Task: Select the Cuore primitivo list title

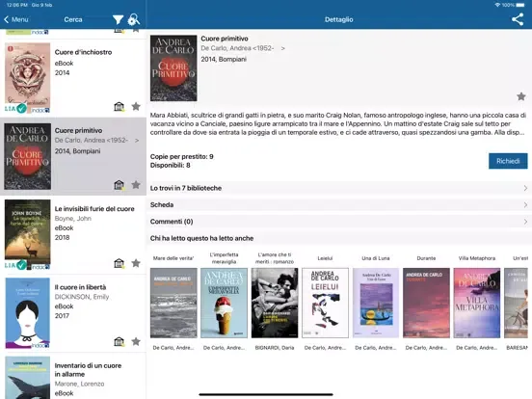Action: 78,131
